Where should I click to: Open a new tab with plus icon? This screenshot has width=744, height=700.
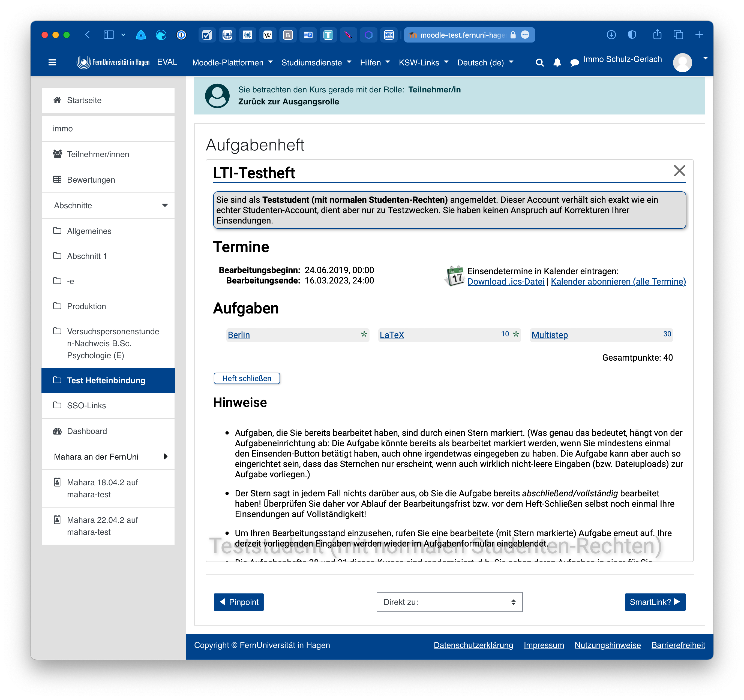tap(699, 35)
